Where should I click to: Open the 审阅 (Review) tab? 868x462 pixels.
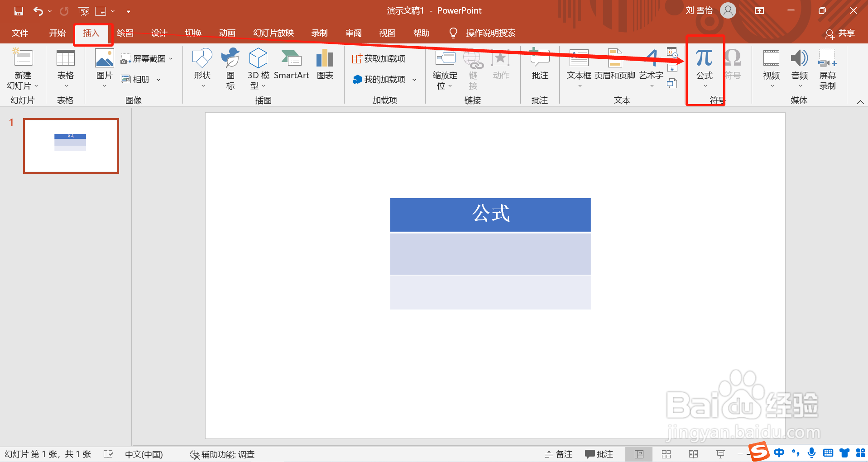354,33
